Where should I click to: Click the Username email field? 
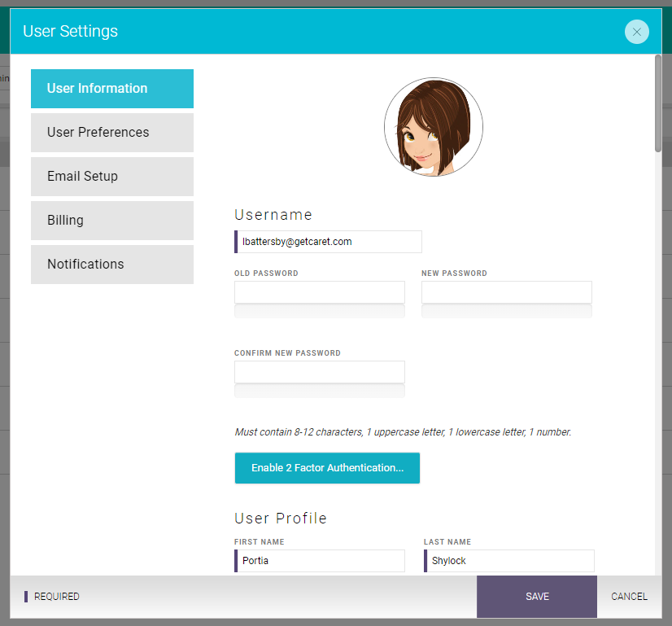click(327, 242)
